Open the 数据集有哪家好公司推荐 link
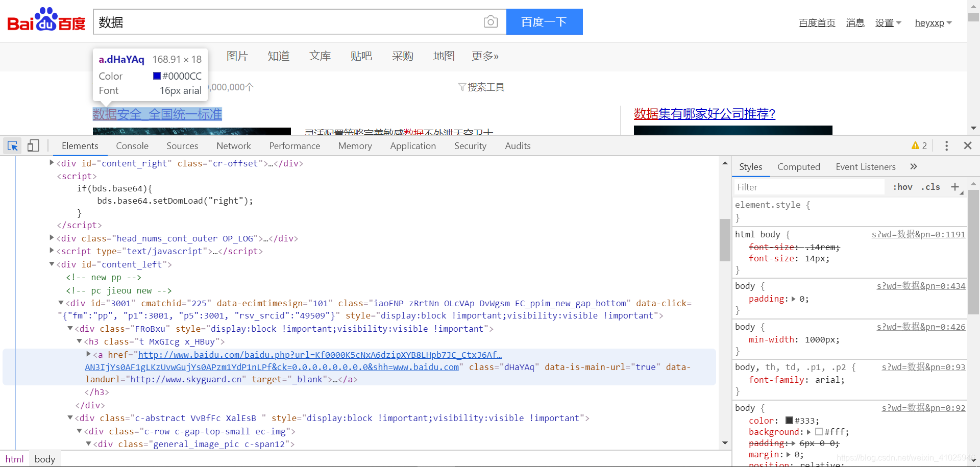 pyautogui.click(x=704, y=114)
